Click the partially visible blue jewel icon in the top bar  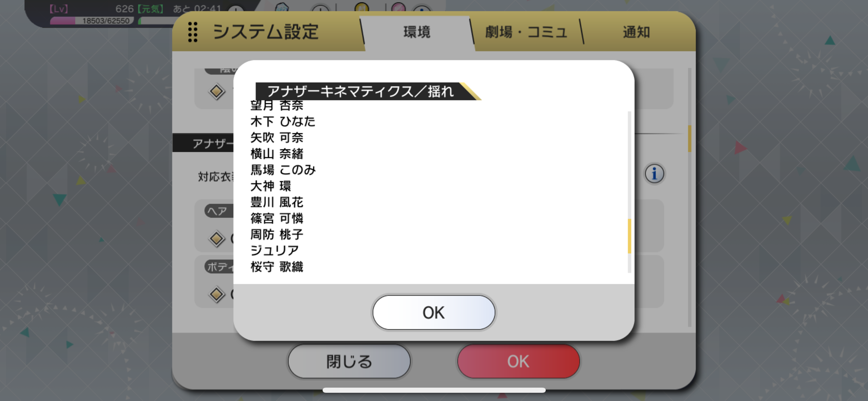click(282, 7)
